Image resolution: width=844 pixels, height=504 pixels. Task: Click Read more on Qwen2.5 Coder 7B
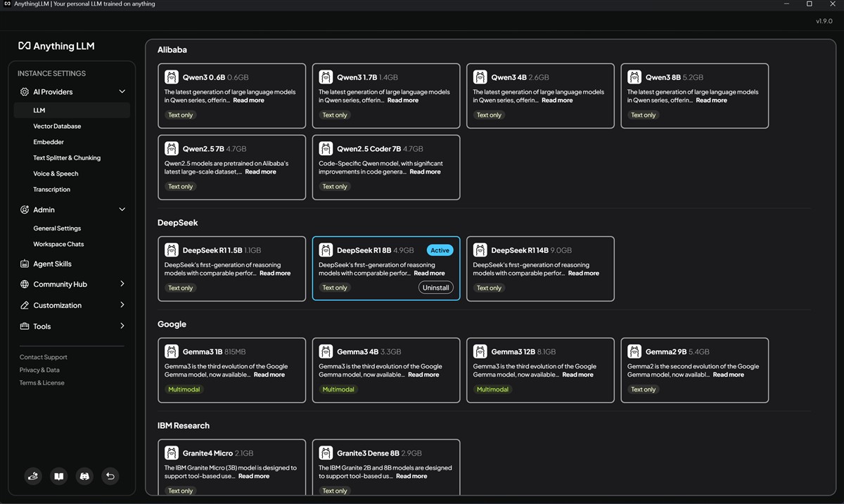coord(425,172)
